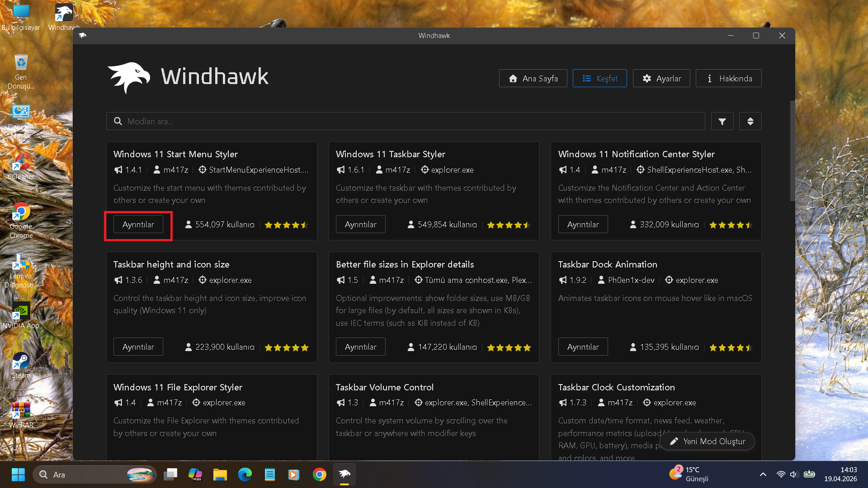Open the sort order arrows button

coord(750,121)
